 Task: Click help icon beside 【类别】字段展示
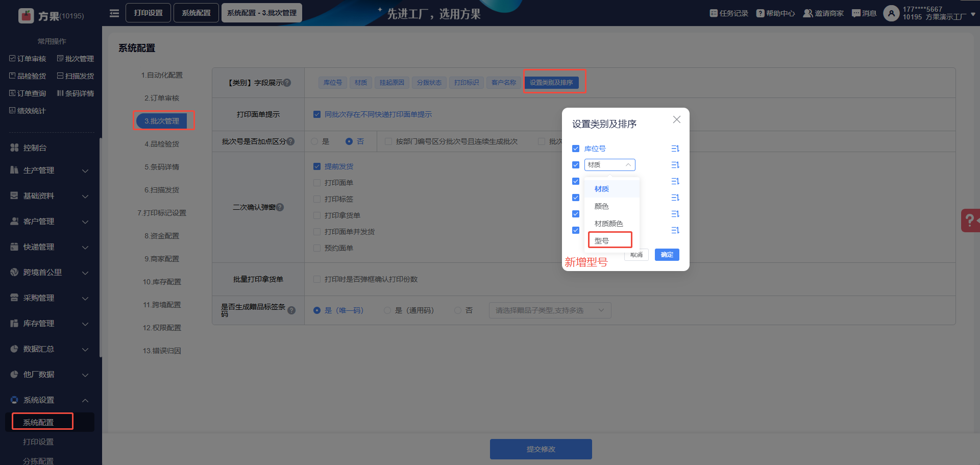click(x=287, y=83)
